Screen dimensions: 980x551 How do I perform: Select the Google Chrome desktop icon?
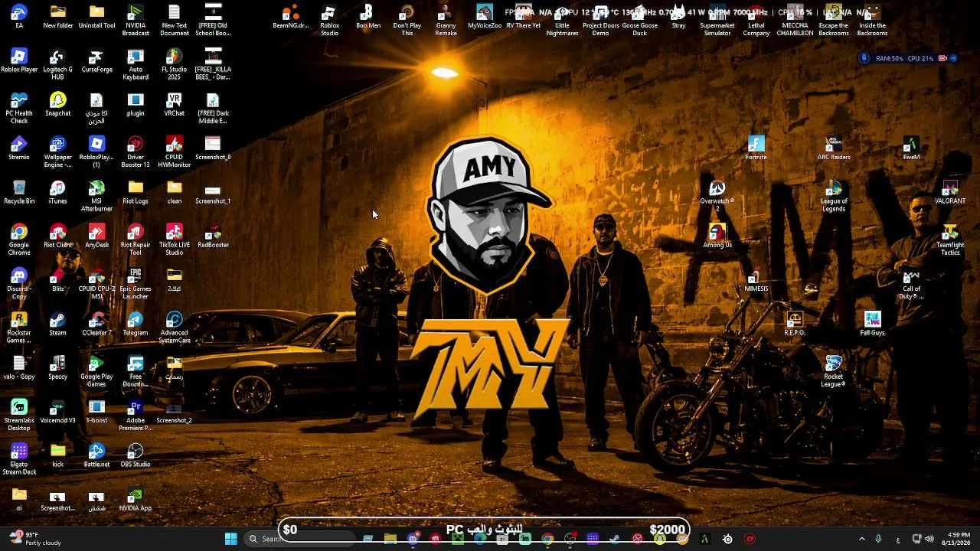[19, 240]
